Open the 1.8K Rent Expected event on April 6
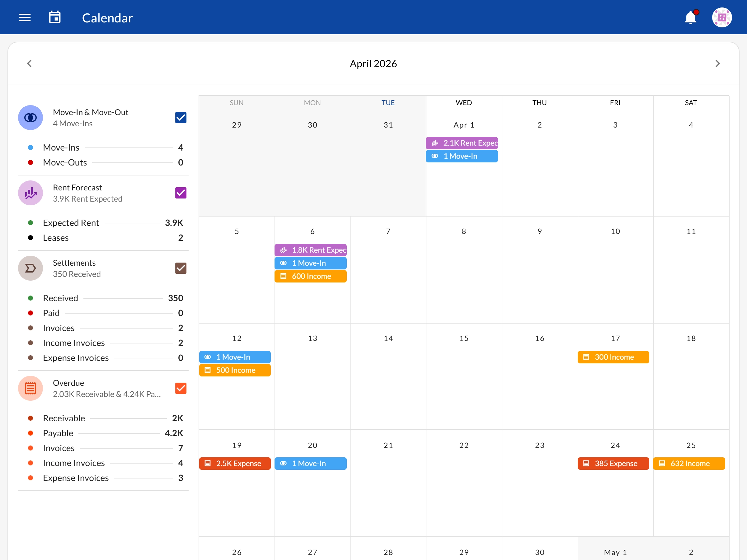747x560 pixels. 310,250
